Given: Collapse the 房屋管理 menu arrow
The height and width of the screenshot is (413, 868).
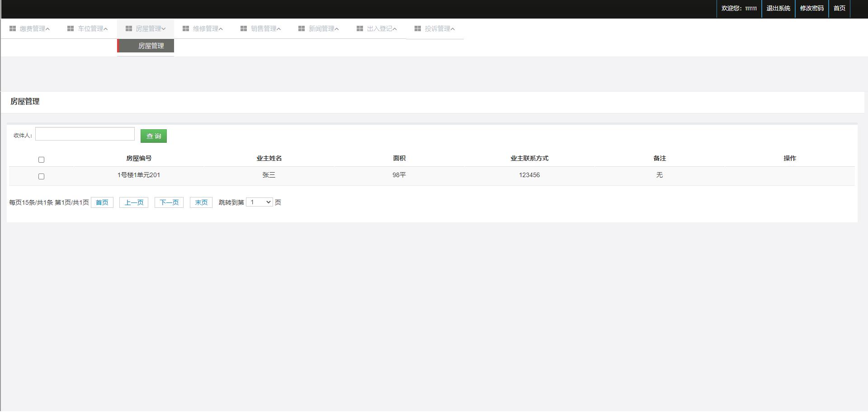Looking at the screenshot, I should tap(163, 29).
